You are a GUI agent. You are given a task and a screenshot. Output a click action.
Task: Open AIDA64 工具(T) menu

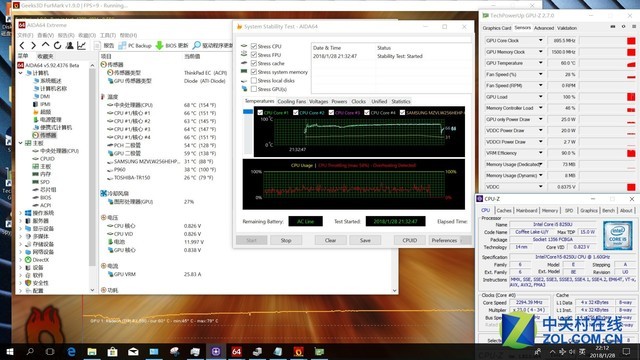[x=108, y=36]
